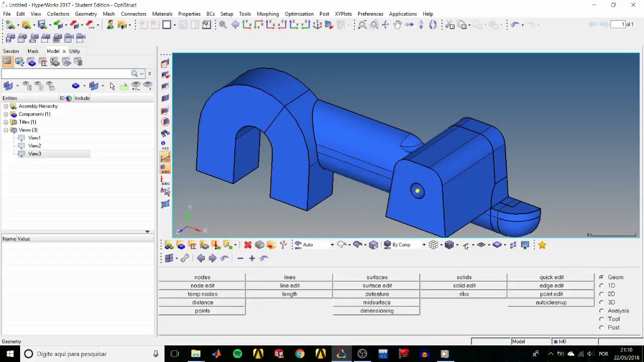
Task: Open the undo history dropdown arrow
Action: (522, 25)
